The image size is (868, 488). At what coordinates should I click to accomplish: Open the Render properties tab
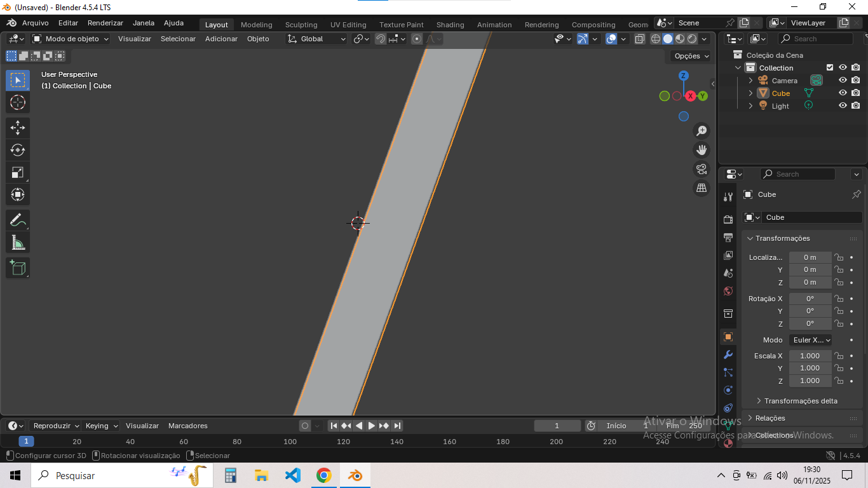pos(728,219)
